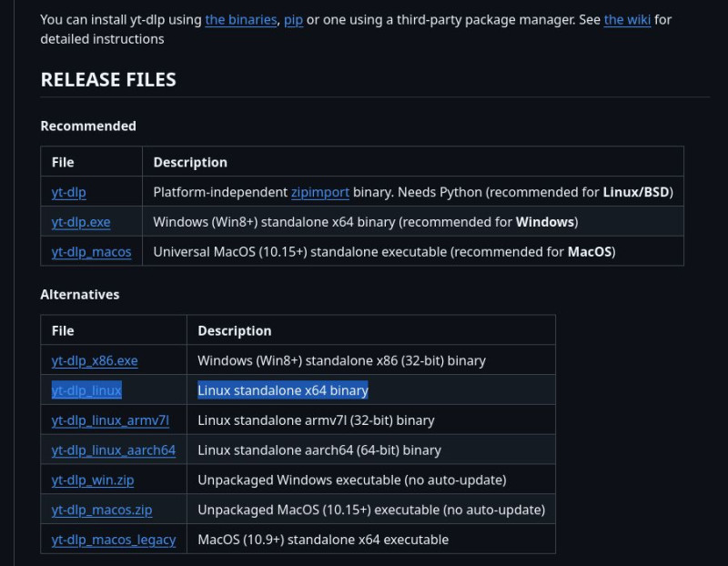Follow the zipimport link
Image resolution: width=728 pixels, height=566 pixels.
coord(320,192)
